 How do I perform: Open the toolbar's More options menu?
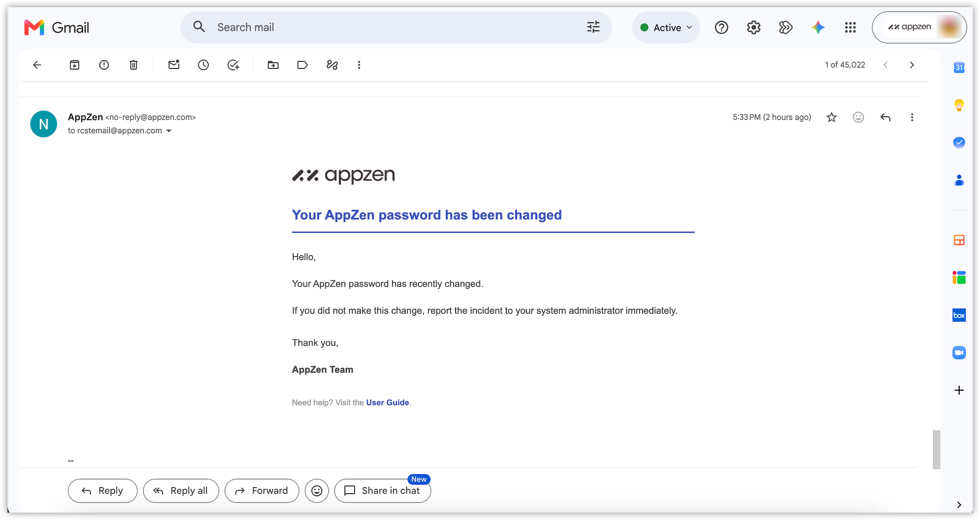pos(359,65)
